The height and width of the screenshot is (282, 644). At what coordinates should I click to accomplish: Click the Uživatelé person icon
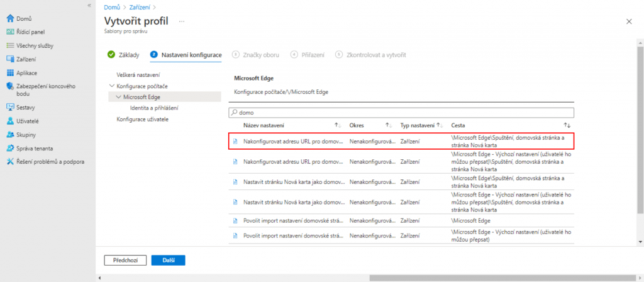pyautogui.click(x=10, y=121)
